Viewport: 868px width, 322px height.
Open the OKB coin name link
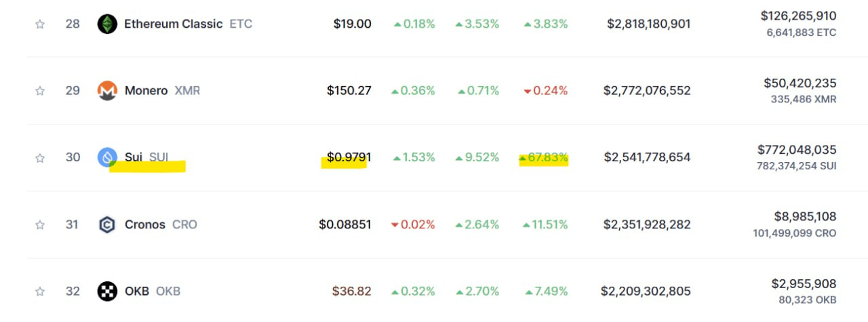pyautogui.click(x=153, y=291)
